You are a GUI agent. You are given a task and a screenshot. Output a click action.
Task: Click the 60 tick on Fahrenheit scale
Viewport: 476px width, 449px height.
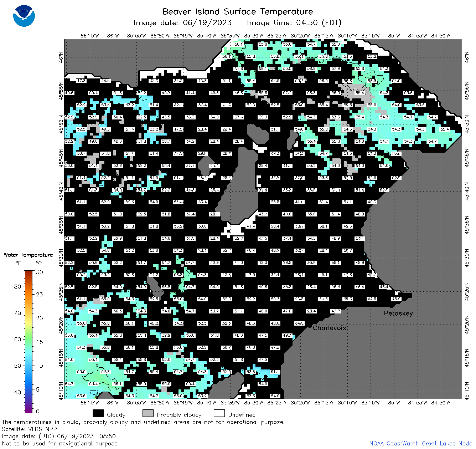pos(17,339)
